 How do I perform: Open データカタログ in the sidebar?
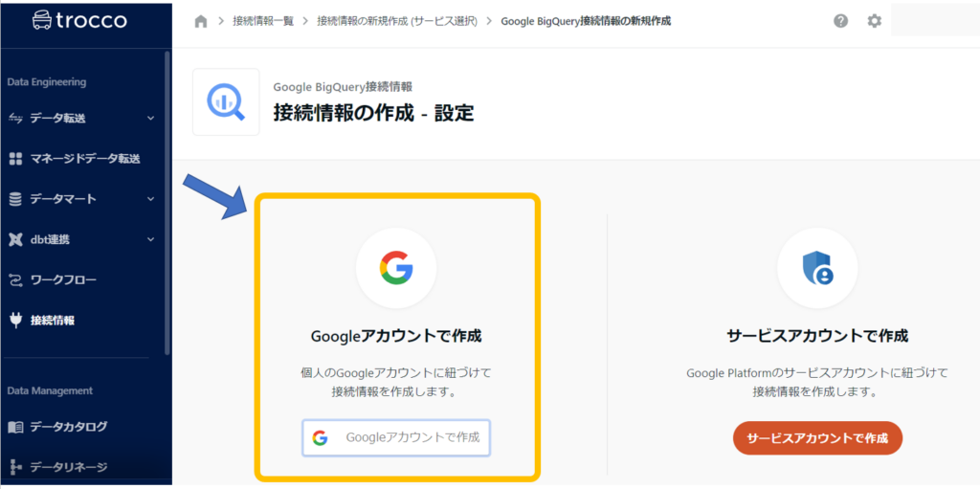68,427
